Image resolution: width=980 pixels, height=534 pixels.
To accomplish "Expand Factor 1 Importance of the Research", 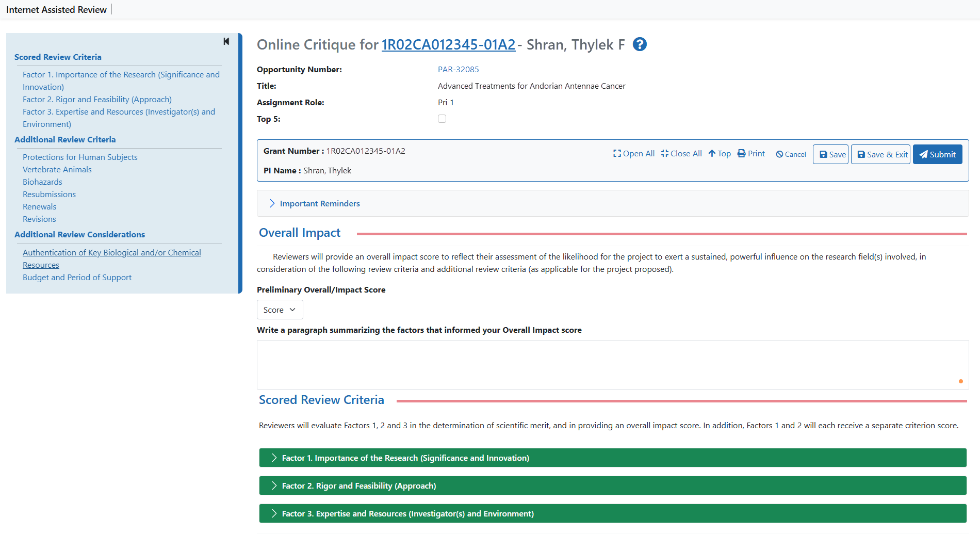I will click(x=405, y=458).
